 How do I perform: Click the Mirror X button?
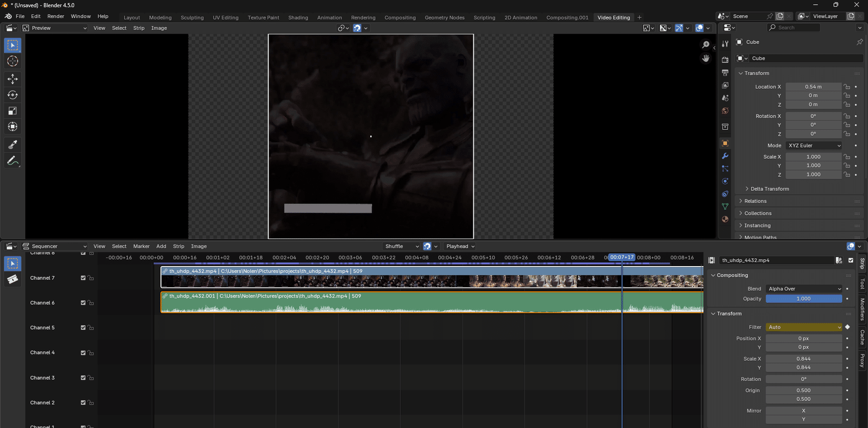click(804, 411)
